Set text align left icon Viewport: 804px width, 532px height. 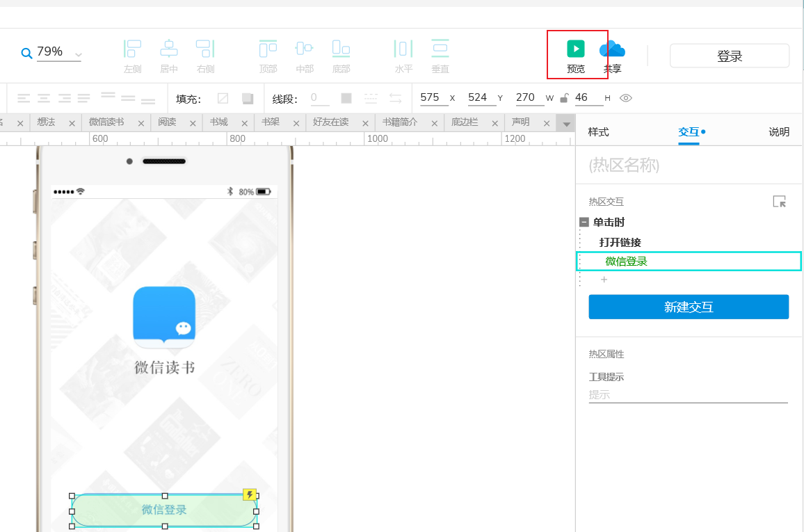(24, 98)
